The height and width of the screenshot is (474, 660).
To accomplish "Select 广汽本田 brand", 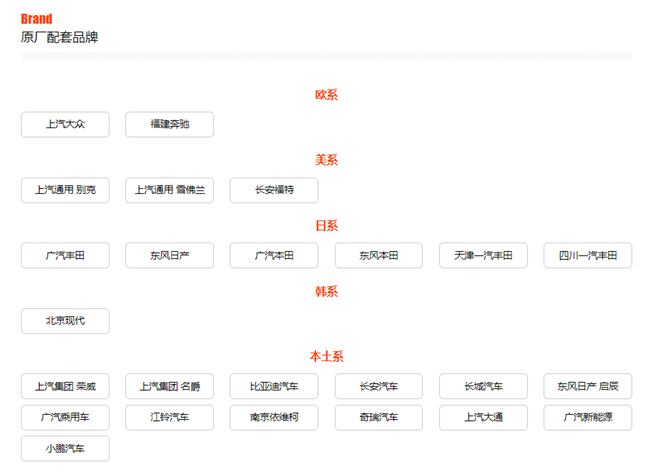I will tap(274, 256).
